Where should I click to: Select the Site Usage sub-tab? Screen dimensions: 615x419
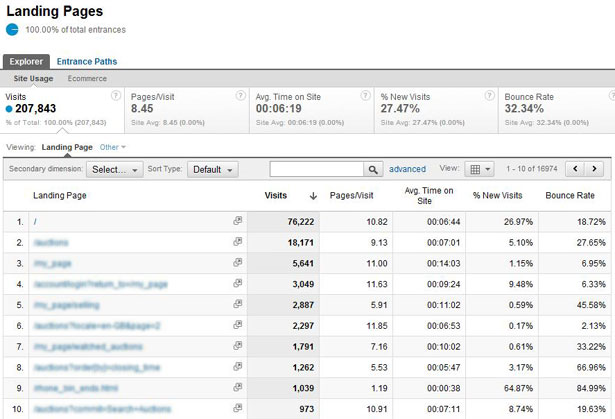33,78
